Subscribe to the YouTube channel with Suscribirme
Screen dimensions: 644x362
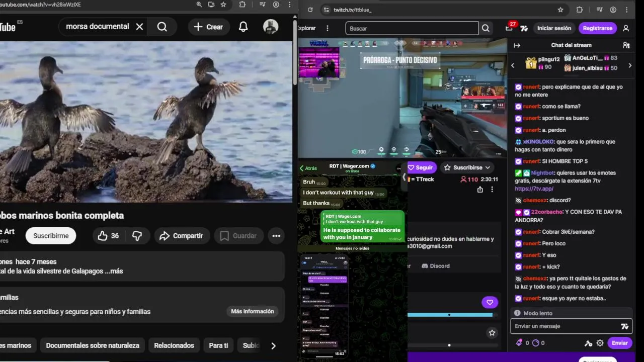pos(51,236)
